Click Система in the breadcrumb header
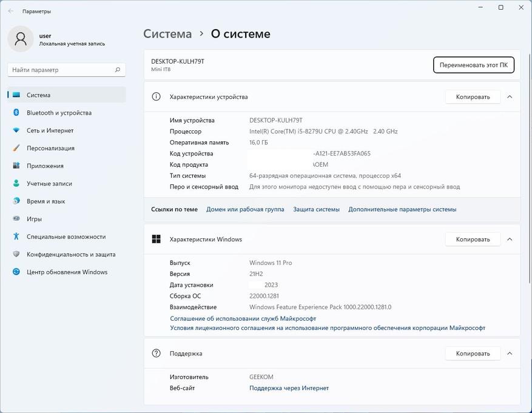This screenshot has height=413, width=532. pos(167,33)
